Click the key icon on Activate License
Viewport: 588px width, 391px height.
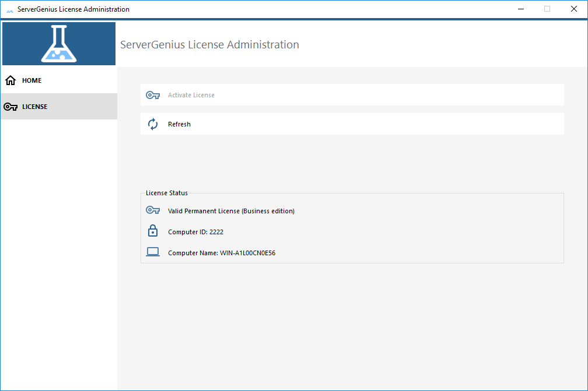coord(152,94)
